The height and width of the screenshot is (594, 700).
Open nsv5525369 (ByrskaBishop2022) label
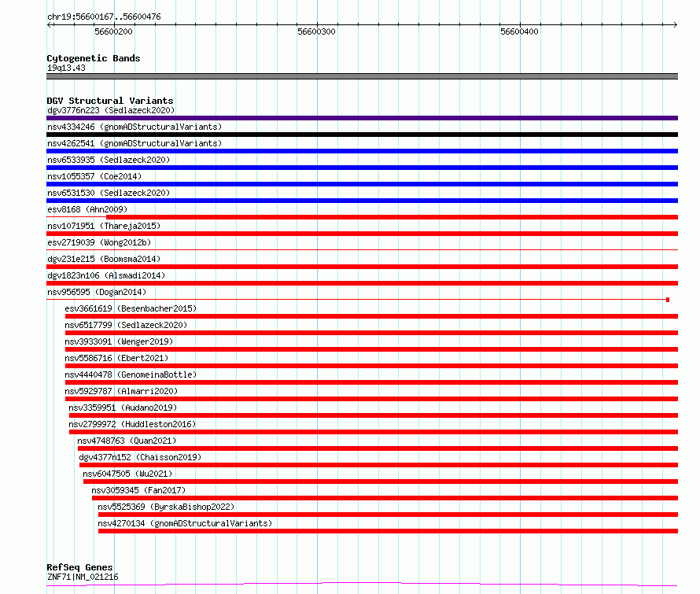(x=166, y=507)
